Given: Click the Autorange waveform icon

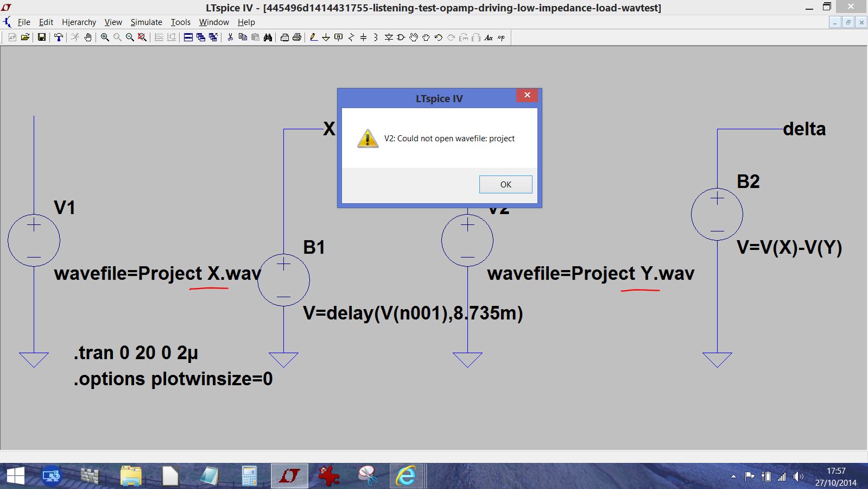Looking at the screenshot, I should pyautogui.click(x=159, y=37).
